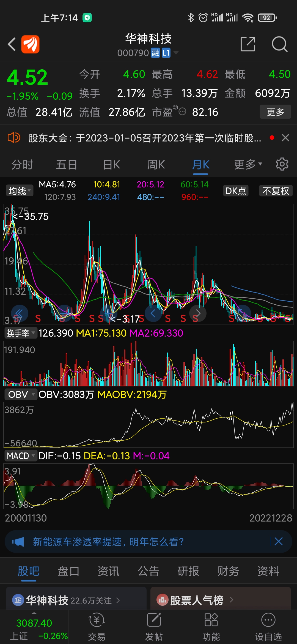297x644 pixels.
Task: Toggle DK点 signals
Action: 236,191
